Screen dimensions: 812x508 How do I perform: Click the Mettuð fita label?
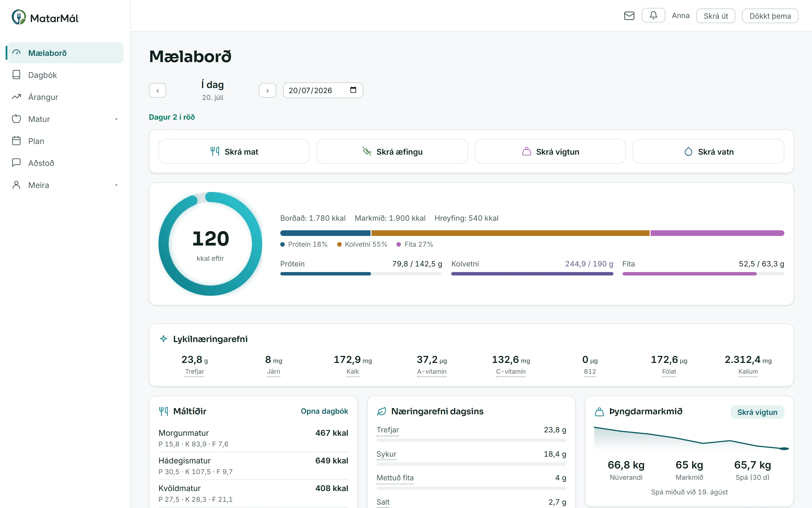395,478
